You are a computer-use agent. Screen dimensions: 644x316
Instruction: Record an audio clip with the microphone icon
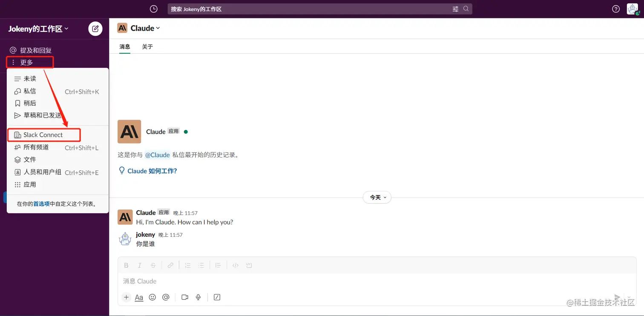click(x=198, y=297)
